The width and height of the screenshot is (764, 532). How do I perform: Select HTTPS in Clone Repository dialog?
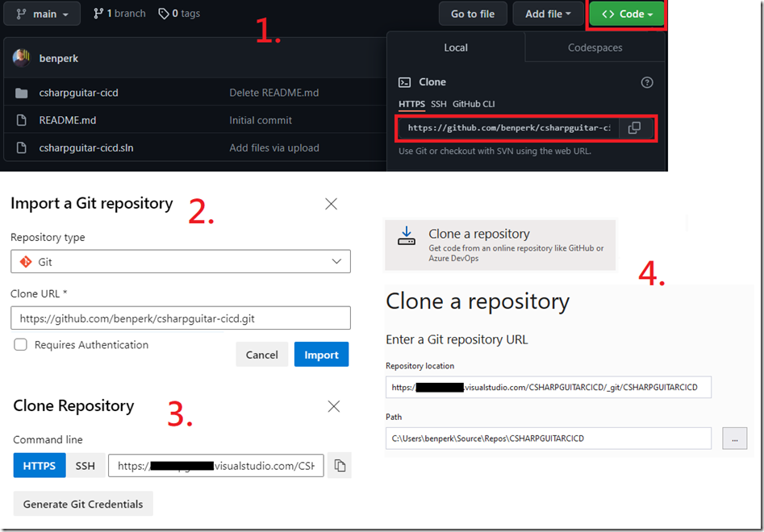pyautogui.click(x=40, y=466)
